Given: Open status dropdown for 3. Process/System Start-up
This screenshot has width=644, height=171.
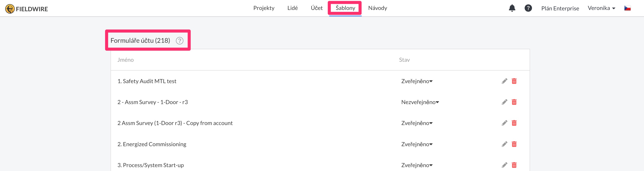Looking at the screenshot, I should coord(417,165).
